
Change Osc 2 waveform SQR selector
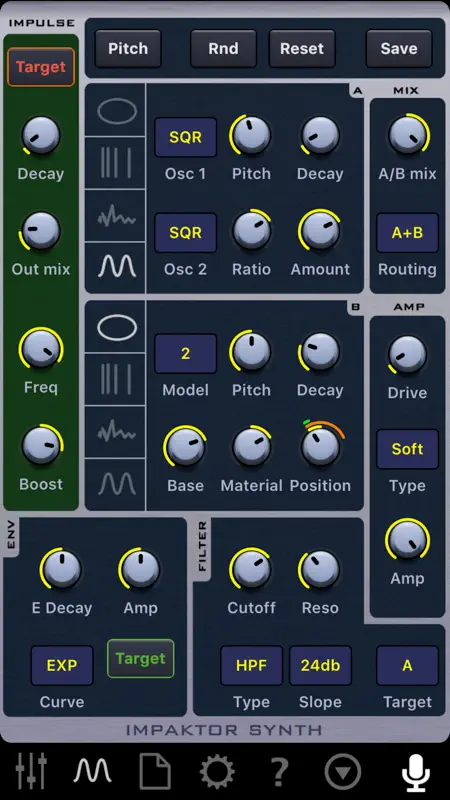coord(185,233)
